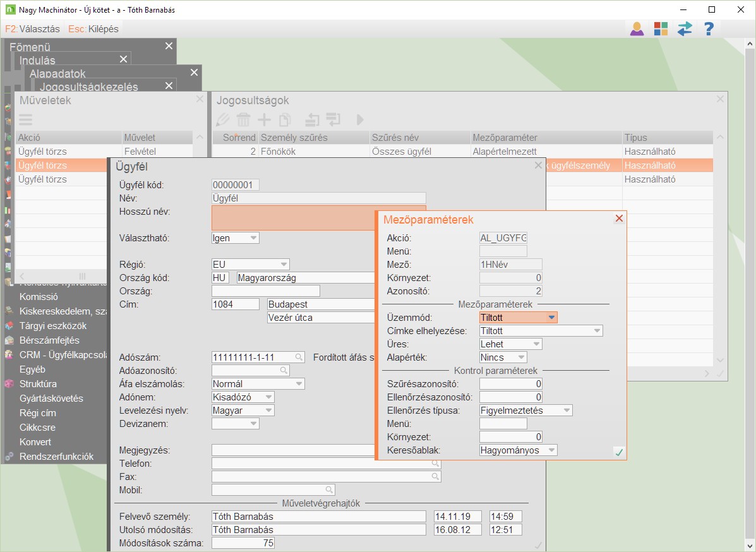
Task: Click the Esc: Kilépés button
Action: (93, 29)
